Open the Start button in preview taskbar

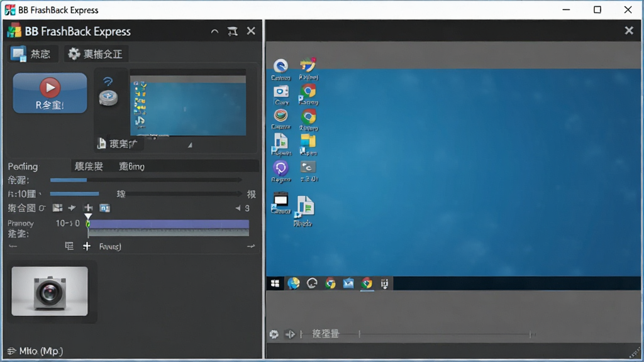(275, 283)
